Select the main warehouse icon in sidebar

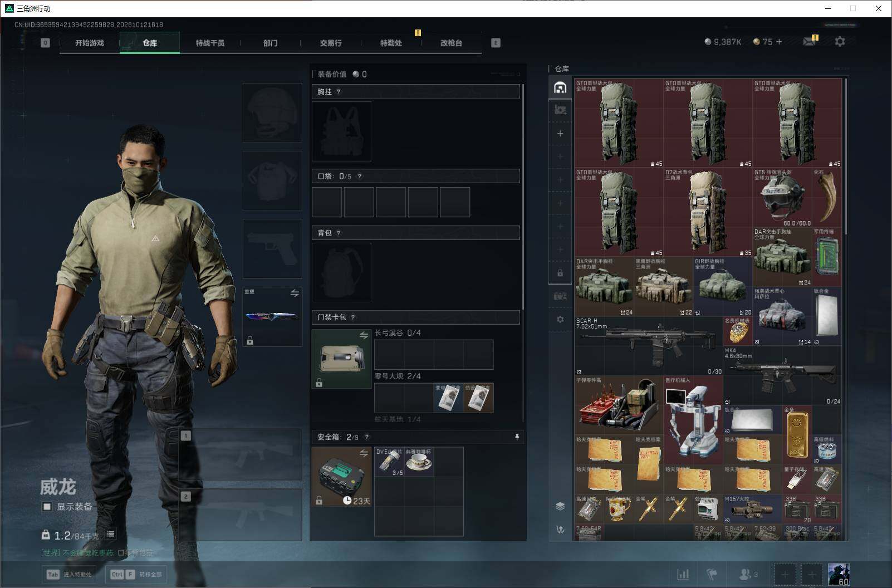pos(560,87)
